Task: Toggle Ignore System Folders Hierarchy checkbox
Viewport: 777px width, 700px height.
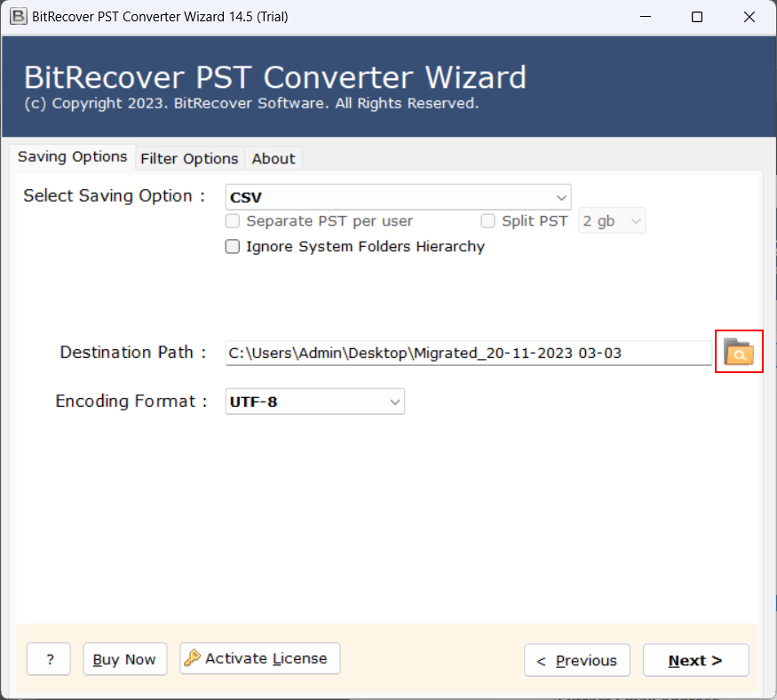Action: (233, 246)
